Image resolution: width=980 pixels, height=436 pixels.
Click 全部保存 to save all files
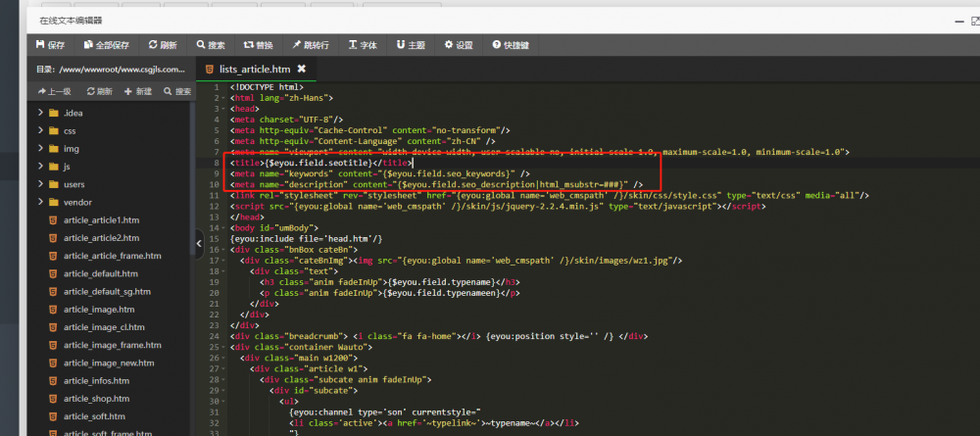106,45
